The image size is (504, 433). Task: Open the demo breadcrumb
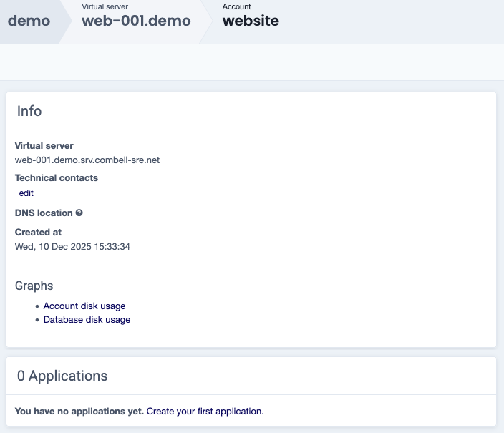[29, 21]
